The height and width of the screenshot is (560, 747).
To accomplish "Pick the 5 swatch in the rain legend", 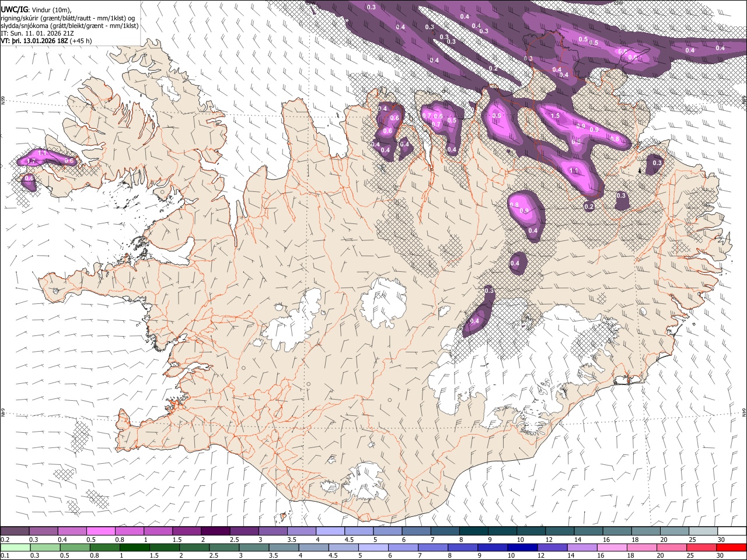I will tap(373, 547).
